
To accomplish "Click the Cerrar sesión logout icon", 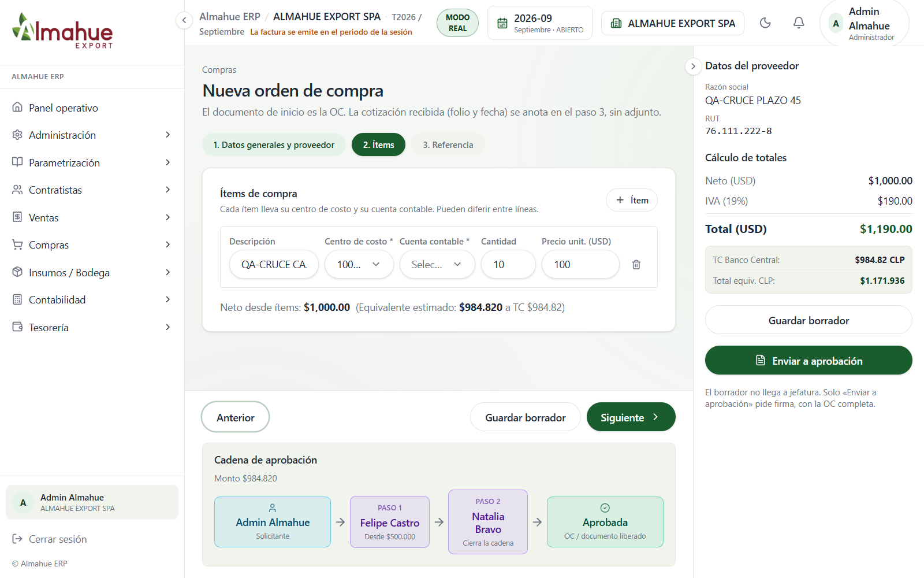I will click(x=17, y=539).
